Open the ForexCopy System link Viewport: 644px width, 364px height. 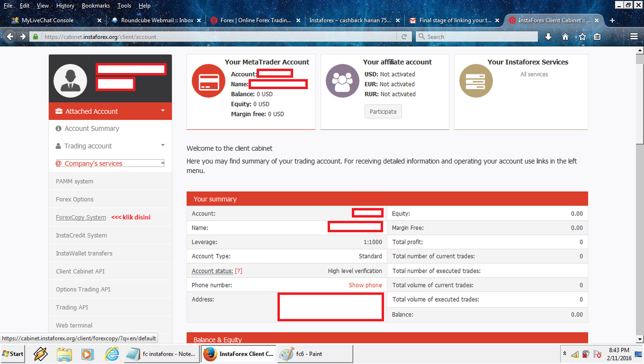[81, 217]
